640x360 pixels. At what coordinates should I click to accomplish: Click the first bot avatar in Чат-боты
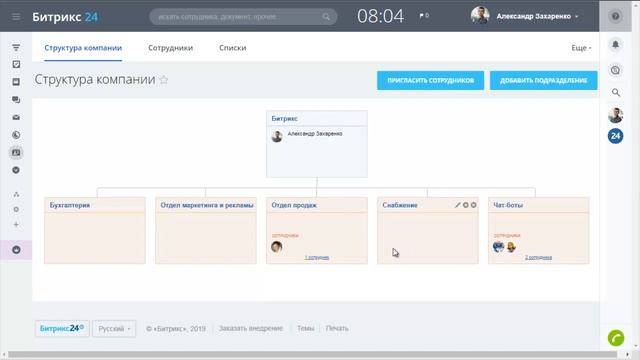click(498, 247)
